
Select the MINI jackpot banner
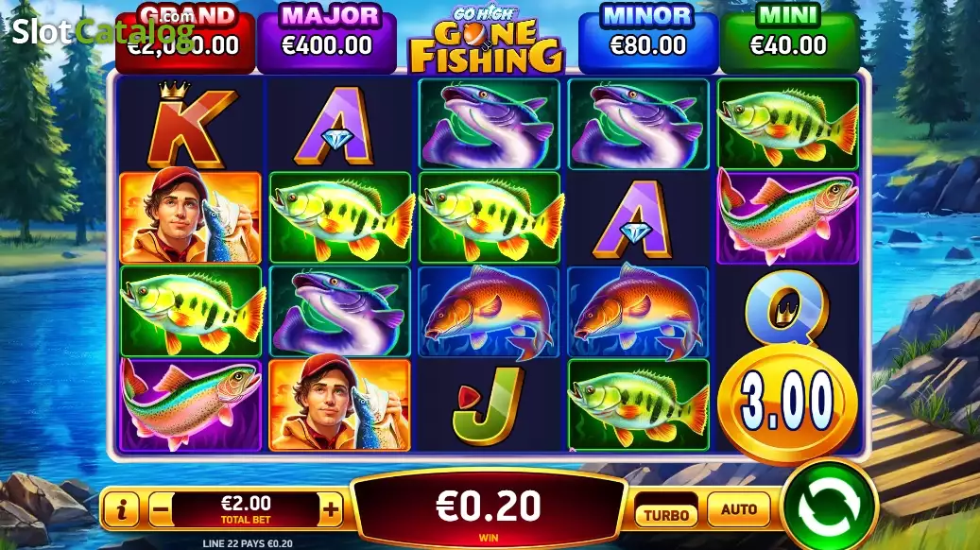coord(789,39)
